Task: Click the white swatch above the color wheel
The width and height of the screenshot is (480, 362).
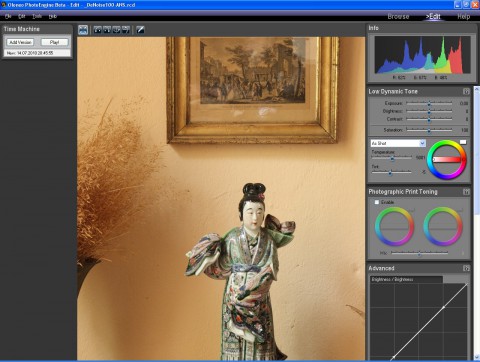Action: coord(463,142)
